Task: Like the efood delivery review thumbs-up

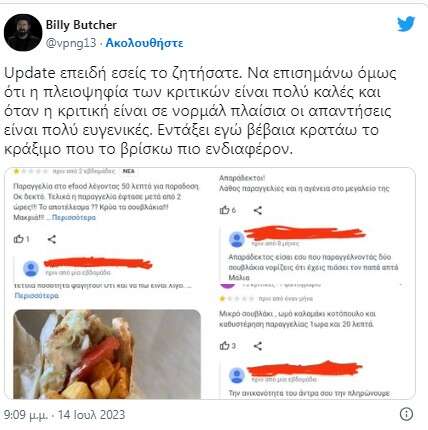Action: (18, 239)
